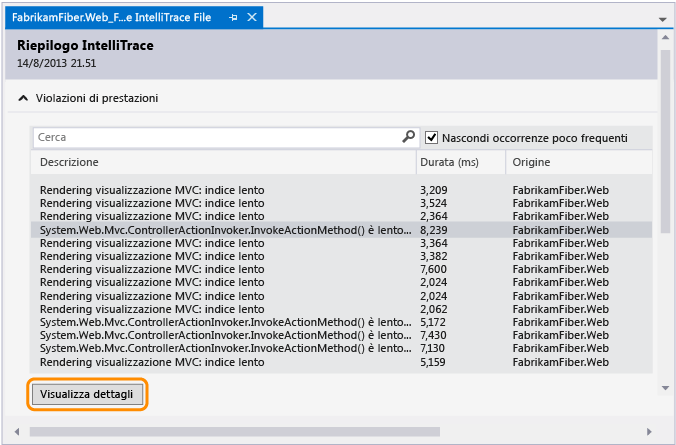The width and height of the screenshot is (676, 445).
Task: Select the InvokeActionMethod row with 8,239
Action: tap(341, 230)
